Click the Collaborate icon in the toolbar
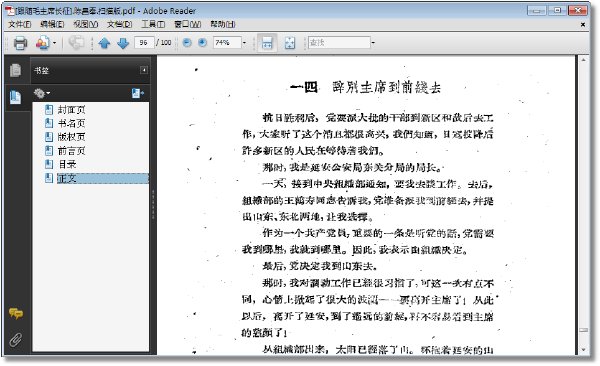 click(x=76, y=43)
